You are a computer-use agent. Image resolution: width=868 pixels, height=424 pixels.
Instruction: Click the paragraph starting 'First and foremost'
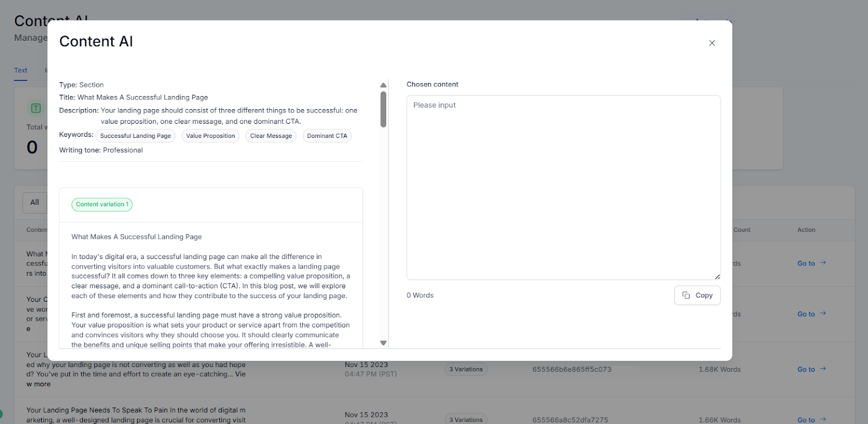[x=211, y=330]
